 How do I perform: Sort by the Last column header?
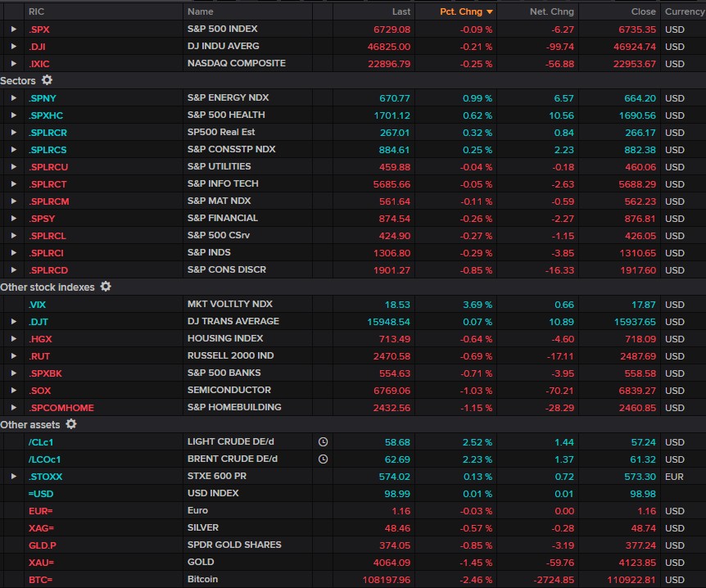401,11
